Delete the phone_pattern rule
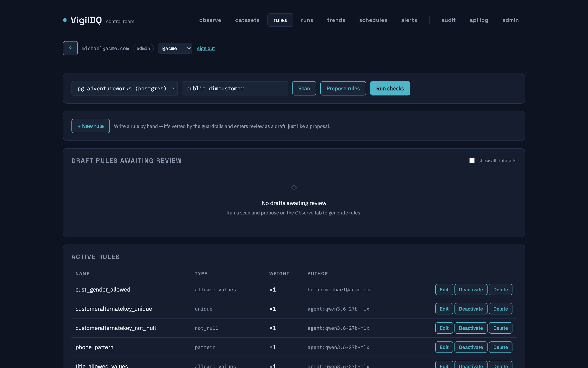 [x=500, y=347]
